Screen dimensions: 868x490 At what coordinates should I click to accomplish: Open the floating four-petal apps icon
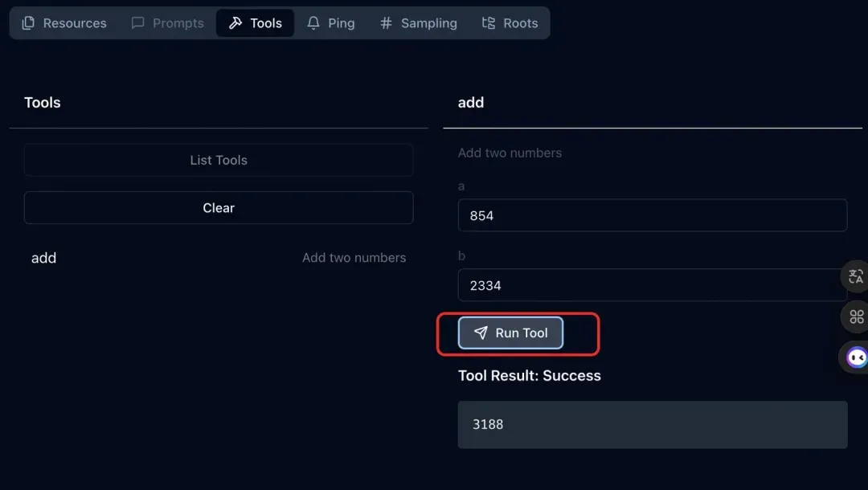point(857,316)
